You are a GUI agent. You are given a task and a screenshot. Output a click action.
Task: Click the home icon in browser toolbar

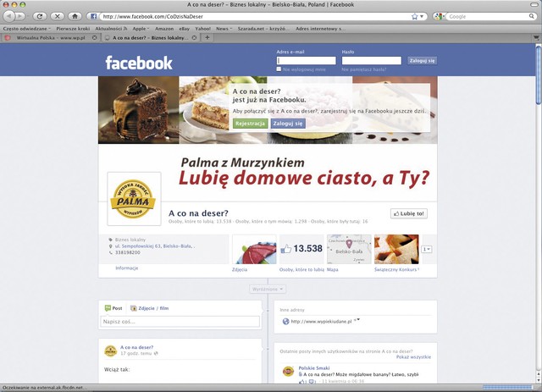tap(75, 16)
